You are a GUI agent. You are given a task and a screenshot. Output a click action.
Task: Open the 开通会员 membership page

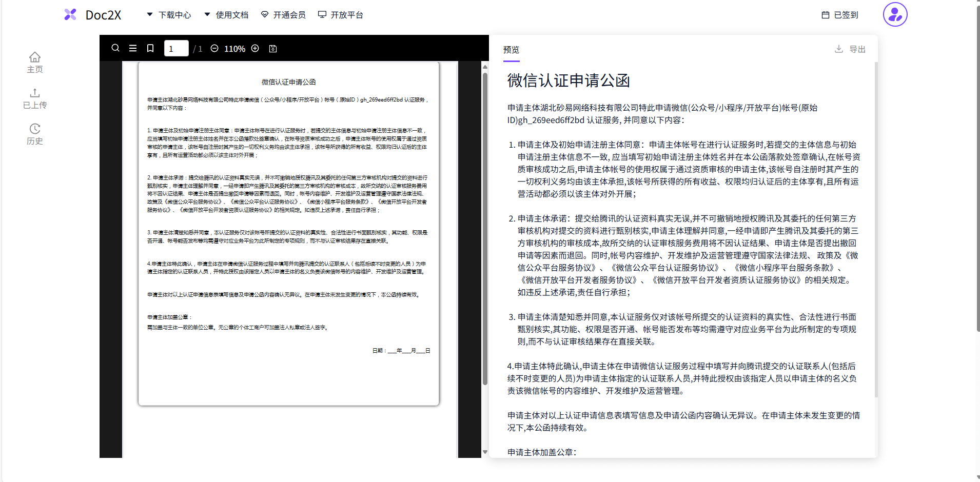pos(283,15)
